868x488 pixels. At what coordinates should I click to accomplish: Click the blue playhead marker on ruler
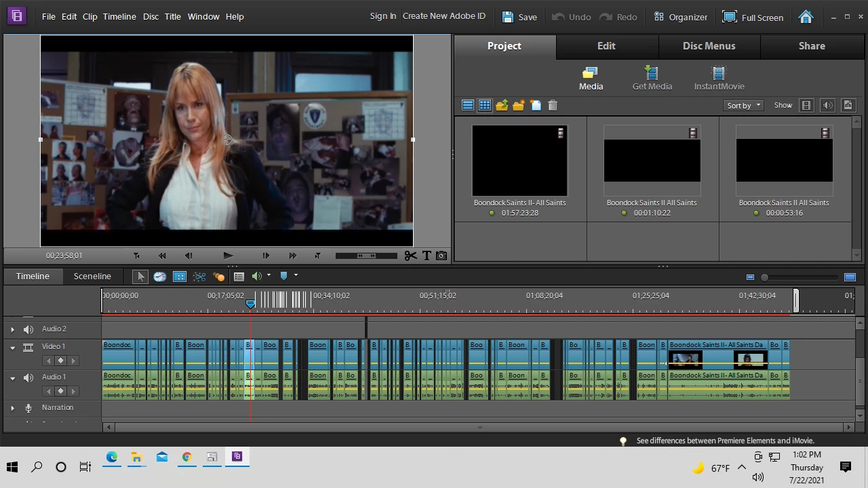(x=250, y=304)
